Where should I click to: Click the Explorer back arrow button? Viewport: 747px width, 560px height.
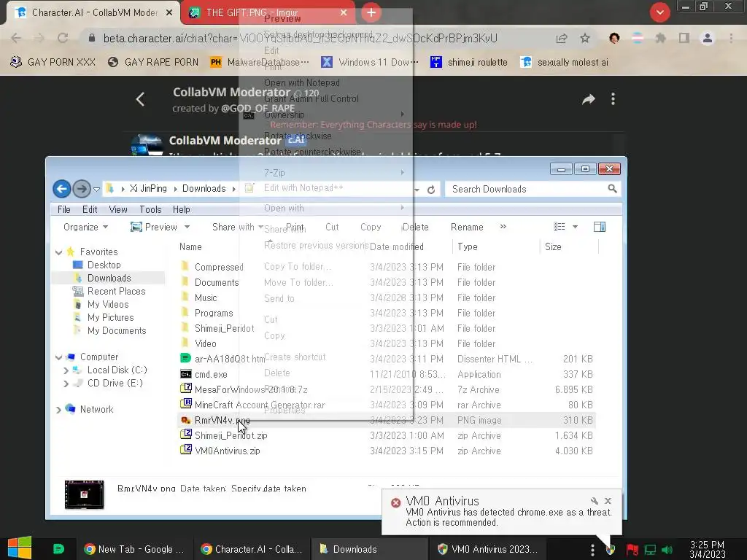point(61,189)
